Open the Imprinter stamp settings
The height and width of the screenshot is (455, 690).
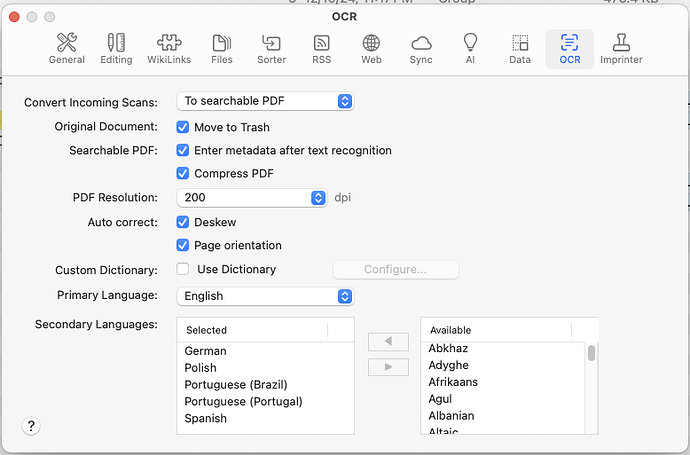point(621,48)
